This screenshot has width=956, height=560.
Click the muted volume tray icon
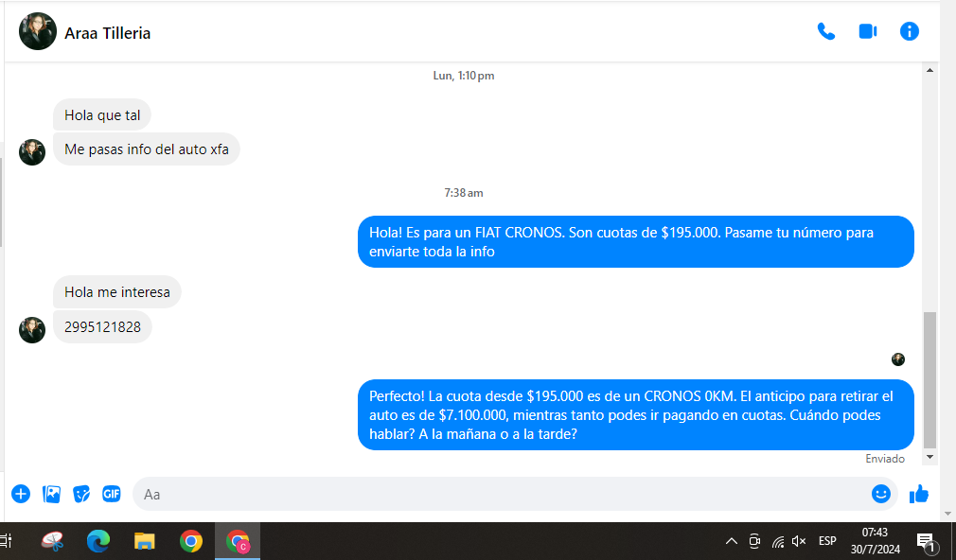point(799,541)
